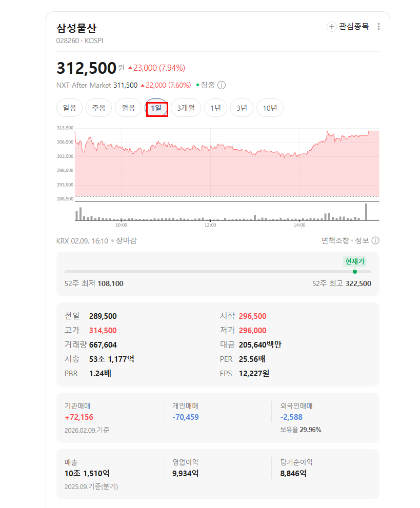420x508 pixels.
Task: Select the 3년 chart period
Action: click(x=242, y=108)
